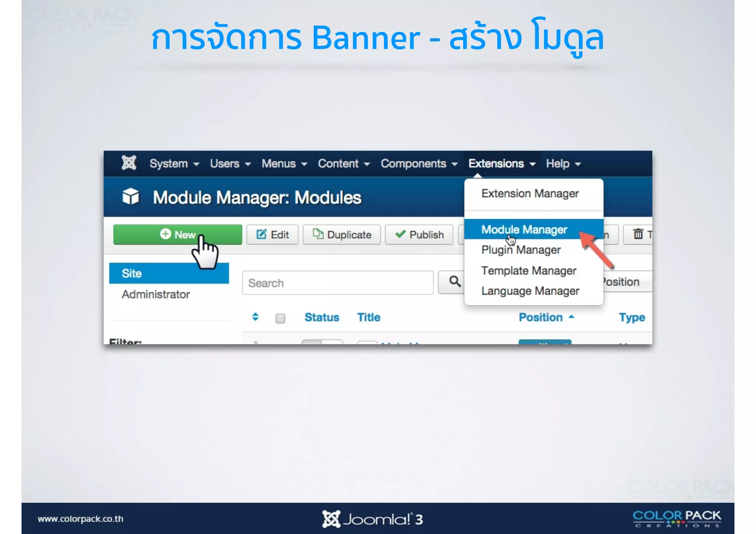Viewport: 756px width, 534px height.
Task: Open the System menu
Action: (174, 163)
